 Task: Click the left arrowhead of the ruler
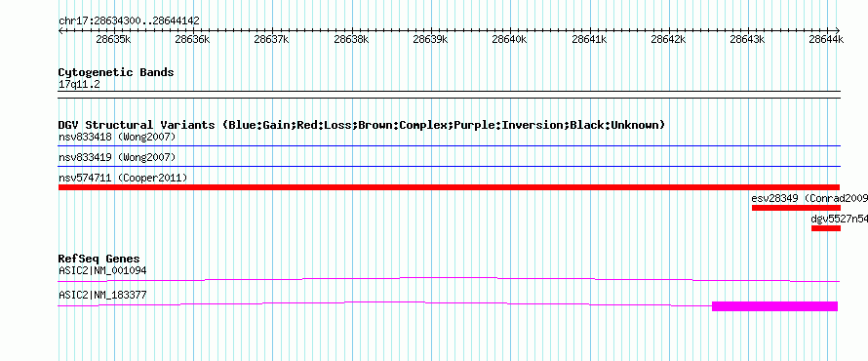[60, 30]
